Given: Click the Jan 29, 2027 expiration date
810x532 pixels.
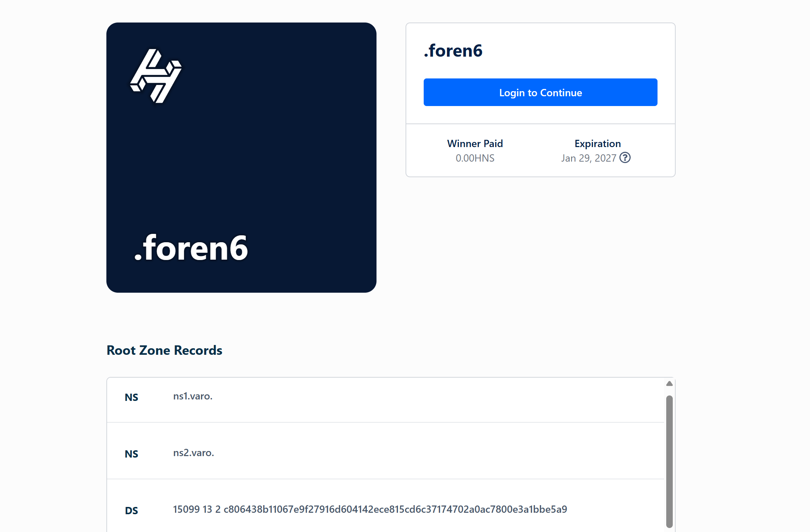Looking at the screenshot, I should point(589,158).
